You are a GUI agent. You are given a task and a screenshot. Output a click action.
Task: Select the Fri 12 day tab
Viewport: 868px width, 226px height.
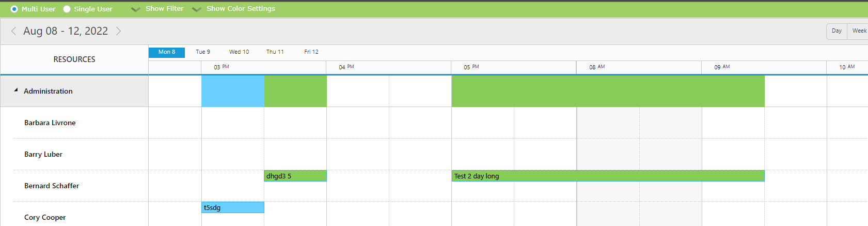[x=311, y=52]
